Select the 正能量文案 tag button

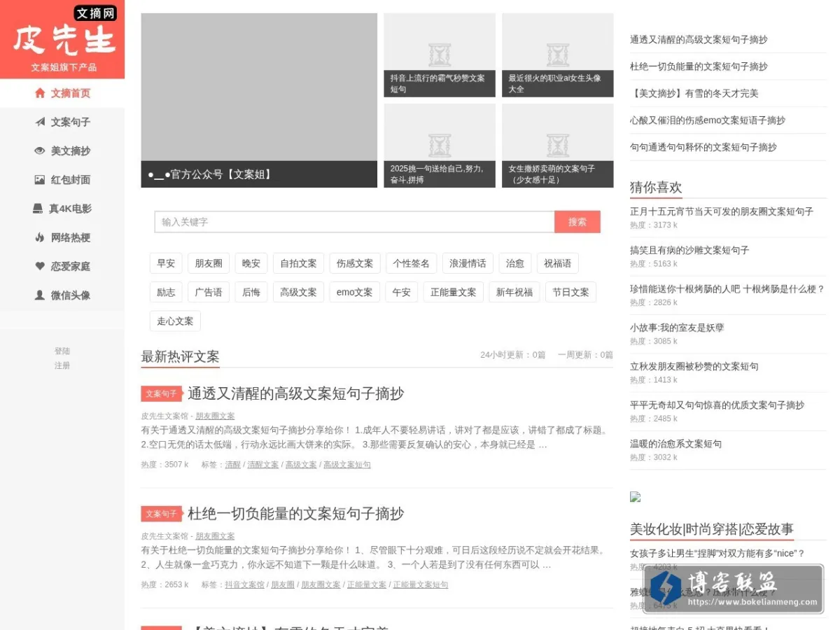coord(453,292)
